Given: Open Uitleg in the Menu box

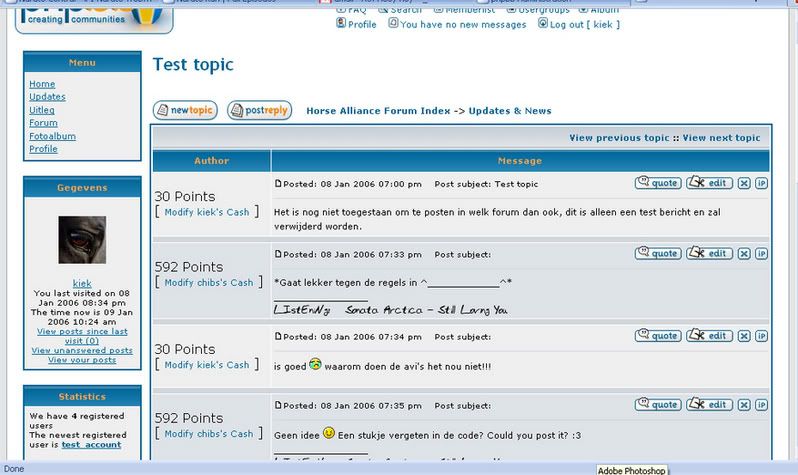Looking at the screenshot, I should [42, 110].
